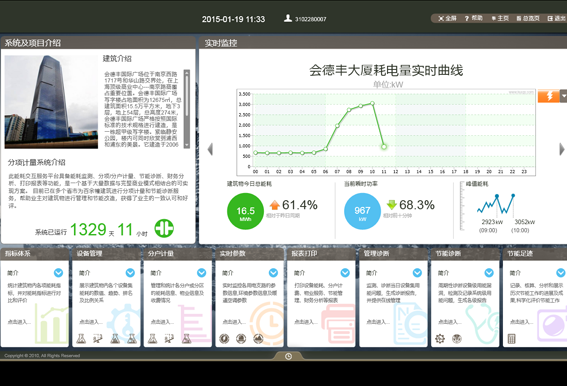Expand 设备管理 card chevron
Screen dimensions: 567x386
click(x=130, y=273)
